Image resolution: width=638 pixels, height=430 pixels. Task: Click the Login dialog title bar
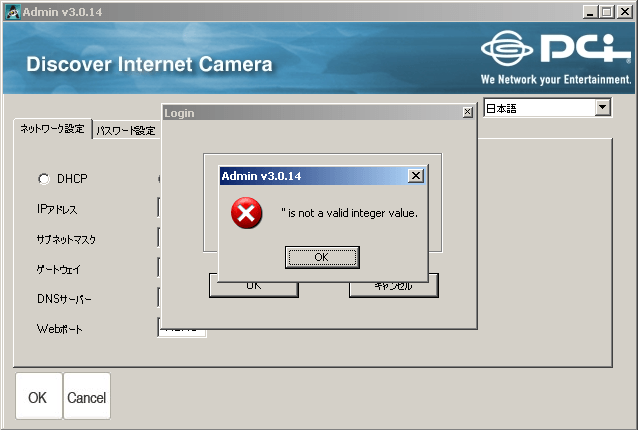(313, 113)
